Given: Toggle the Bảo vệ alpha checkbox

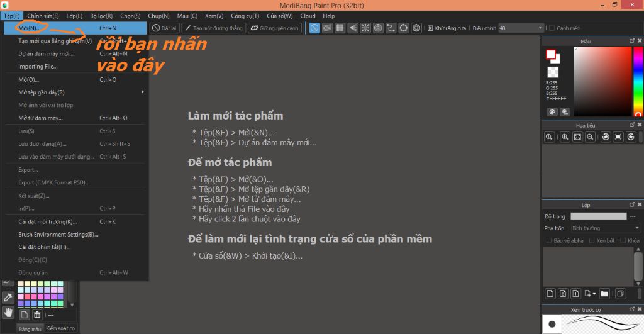Looking at the screenshot, I should click(x=548, y=240).
